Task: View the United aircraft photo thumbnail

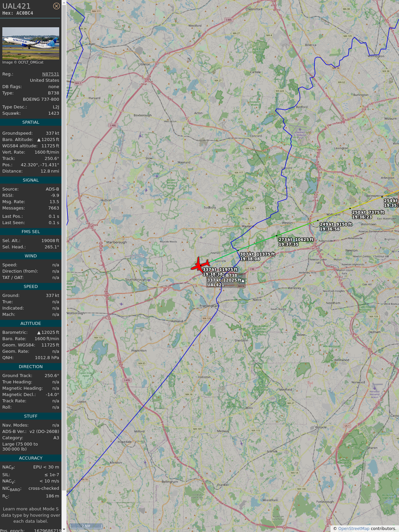Action: 31,43
